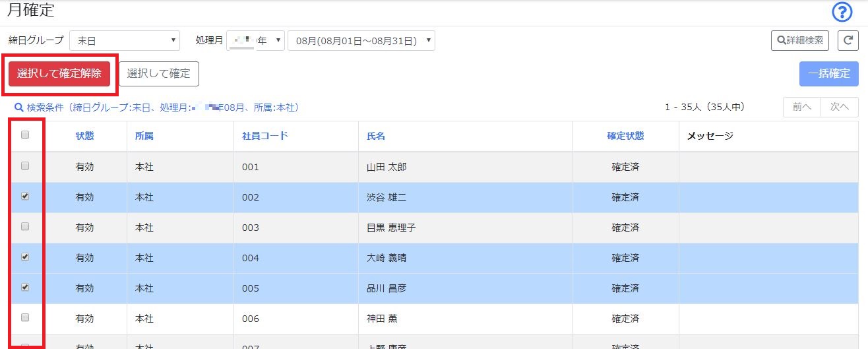The image size is (868, 349).
Task: Sort by the 状態 column header
Action: tap(84, 136)
